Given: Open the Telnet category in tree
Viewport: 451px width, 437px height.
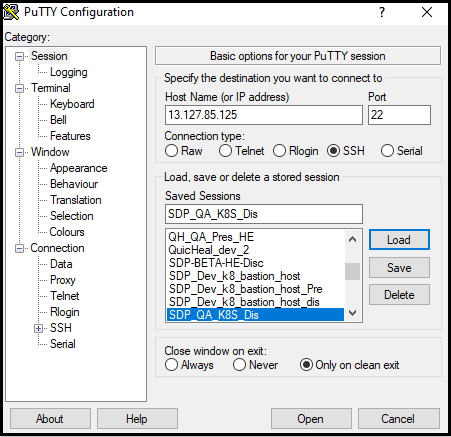Looking at the screenshot, I should pos(65,296).
